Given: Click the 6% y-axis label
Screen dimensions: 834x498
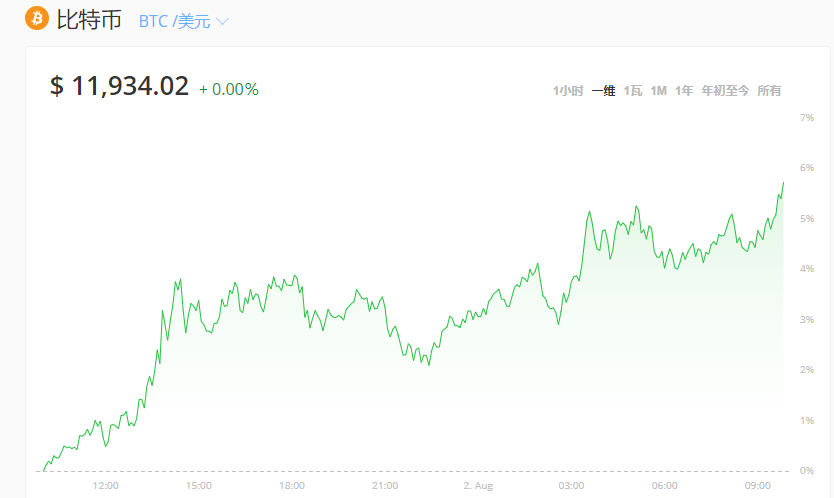Looking at the screenshot, I should (x=807, y=168).
